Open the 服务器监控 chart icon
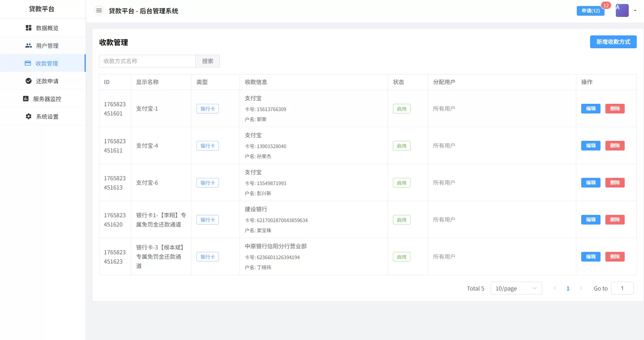 click(26, 99)
